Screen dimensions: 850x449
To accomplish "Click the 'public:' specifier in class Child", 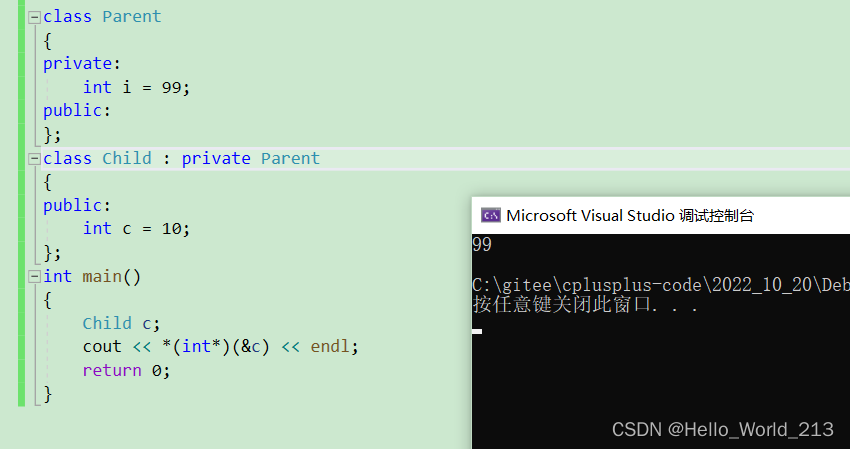I will tap(77, 206).
